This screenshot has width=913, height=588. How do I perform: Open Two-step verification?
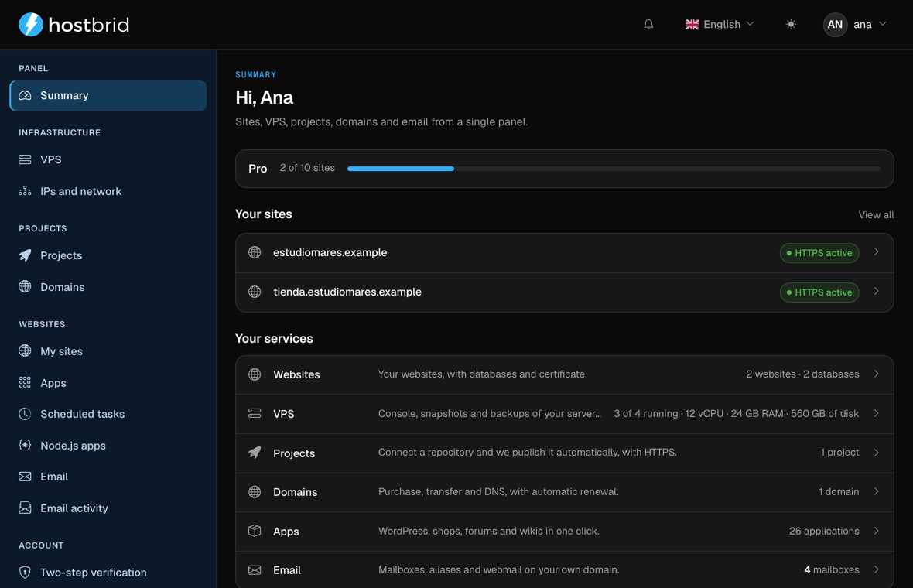[x=108, y=573]
